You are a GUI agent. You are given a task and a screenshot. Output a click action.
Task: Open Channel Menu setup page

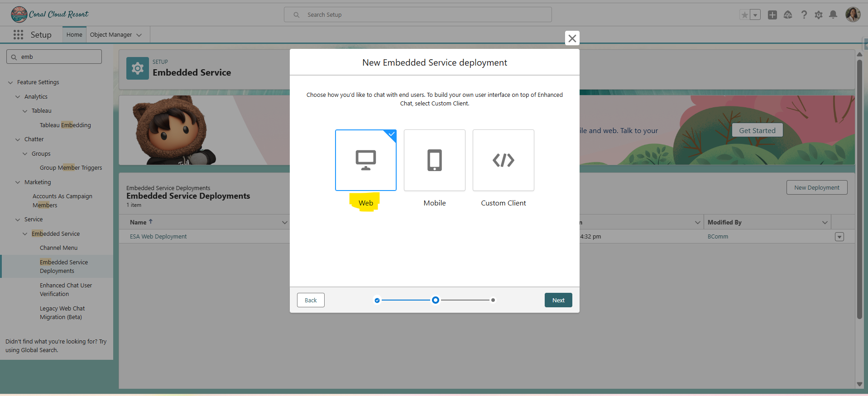[x=58, y=248]
